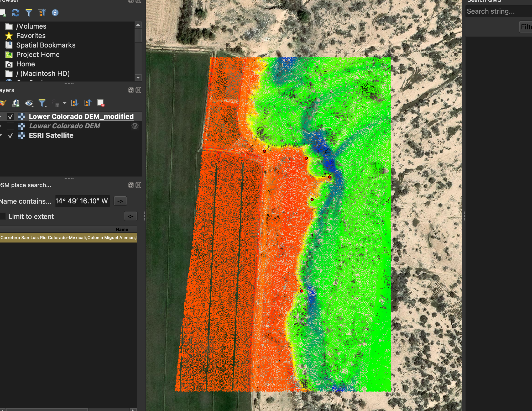This screenshot has height=411, width=532.
Task: Open / (Macintosh HD) in Browser
Action: [43, 73]
